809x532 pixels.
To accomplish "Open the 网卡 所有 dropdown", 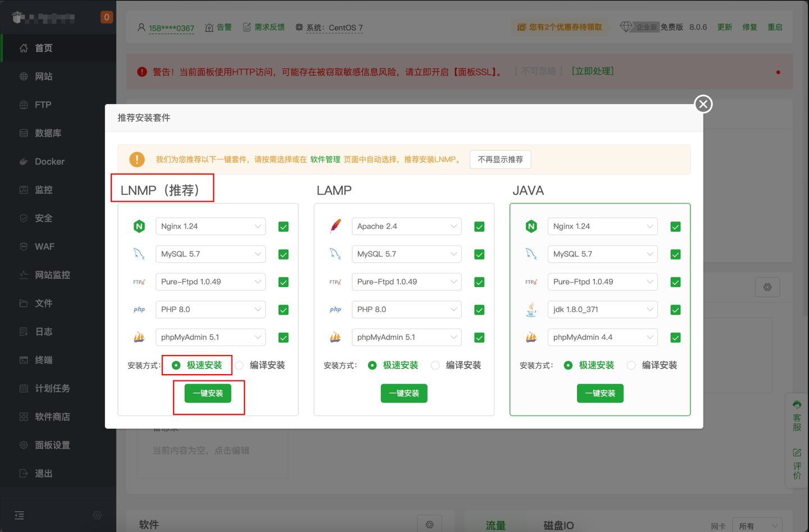I will click(x=757, y=526).
